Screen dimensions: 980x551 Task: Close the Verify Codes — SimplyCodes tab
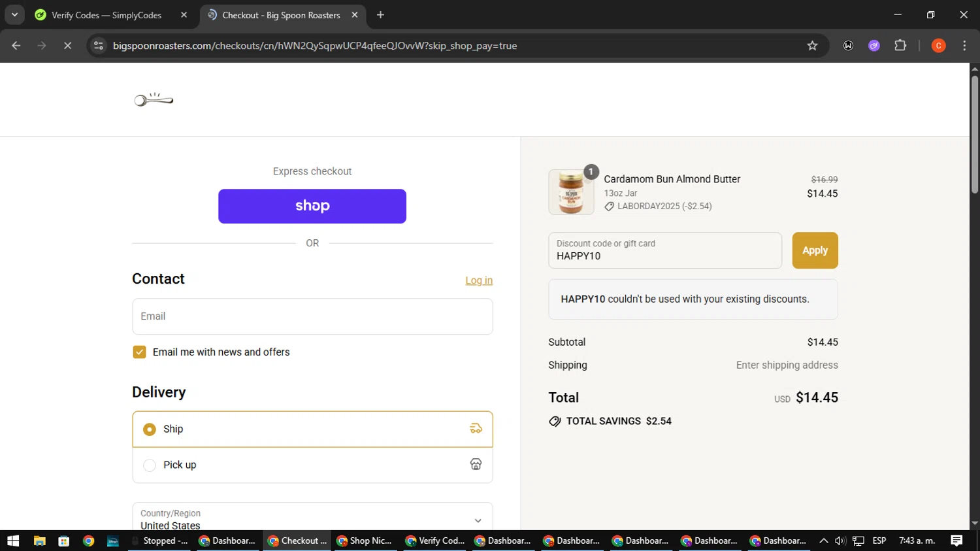pyautogui.click(x=184, y=14)
